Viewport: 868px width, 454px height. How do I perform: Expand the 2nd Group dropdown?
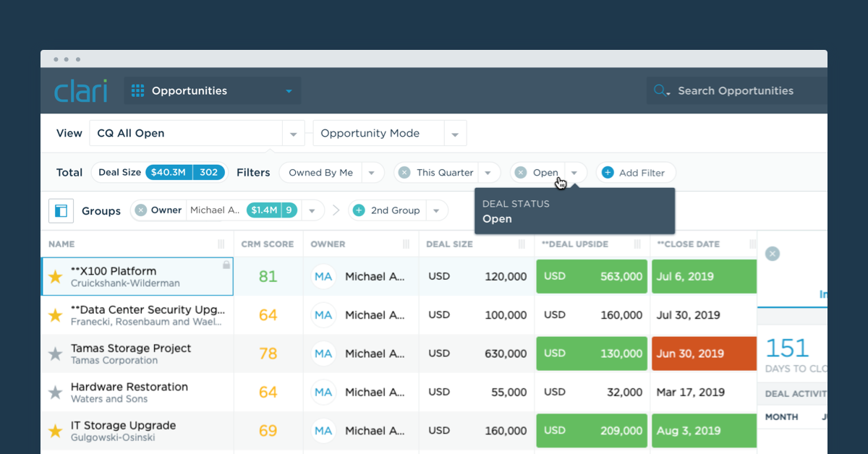(x=437, y=210)
